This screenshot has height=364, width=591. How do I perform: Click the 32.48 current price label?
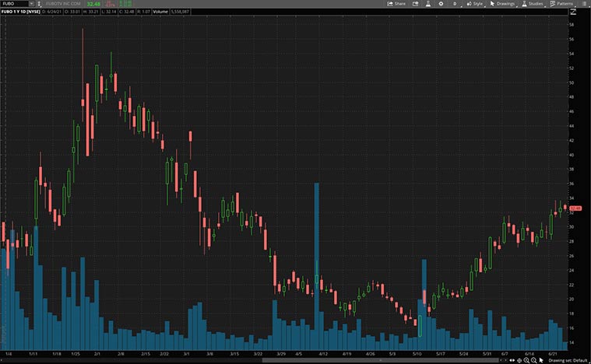pos(576,208)
